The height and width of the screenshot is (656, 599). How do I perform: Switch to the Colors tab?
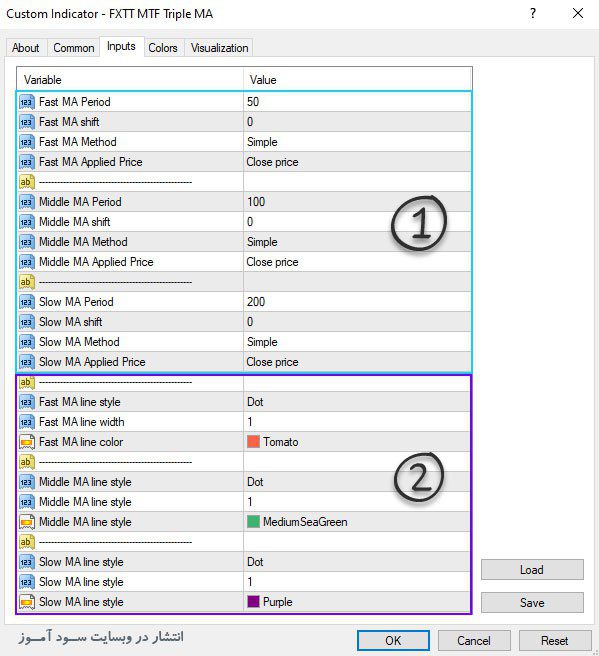point(163,48)
